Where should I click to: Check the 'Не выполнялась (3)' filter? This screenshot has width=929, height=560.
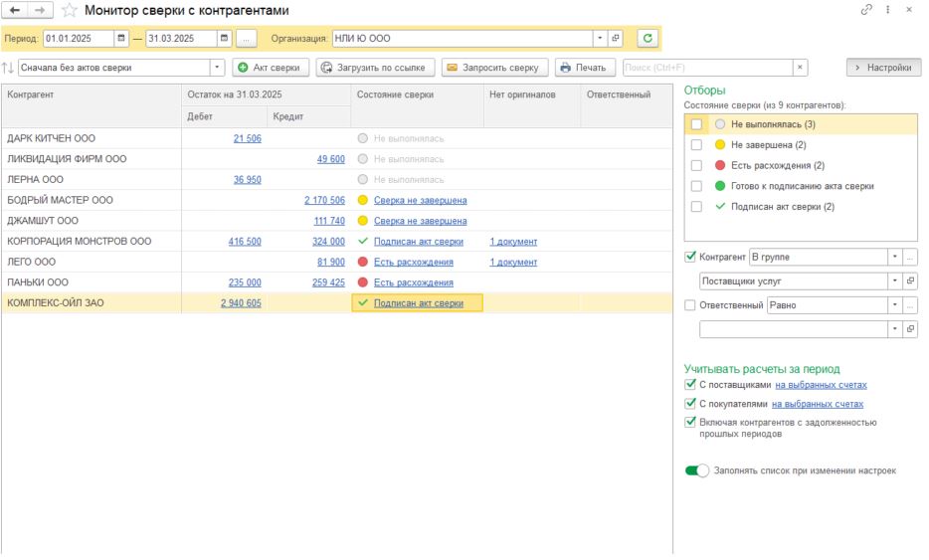coord(696,124)
